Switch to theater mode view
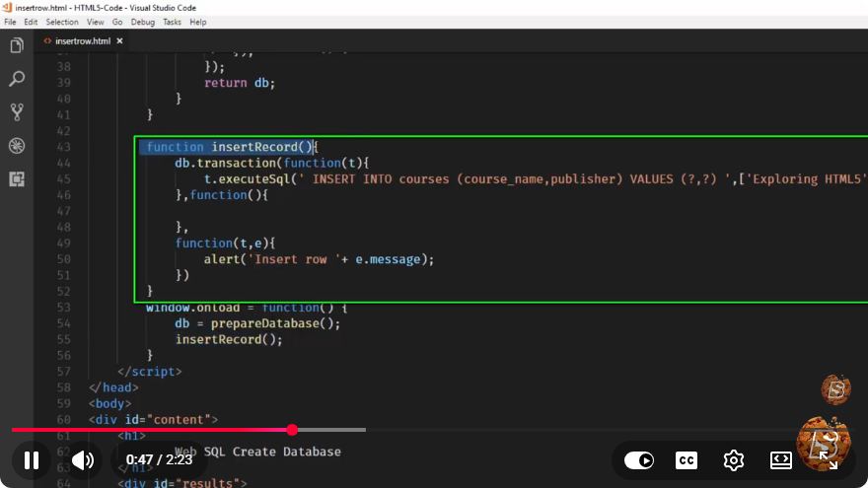 780,460
